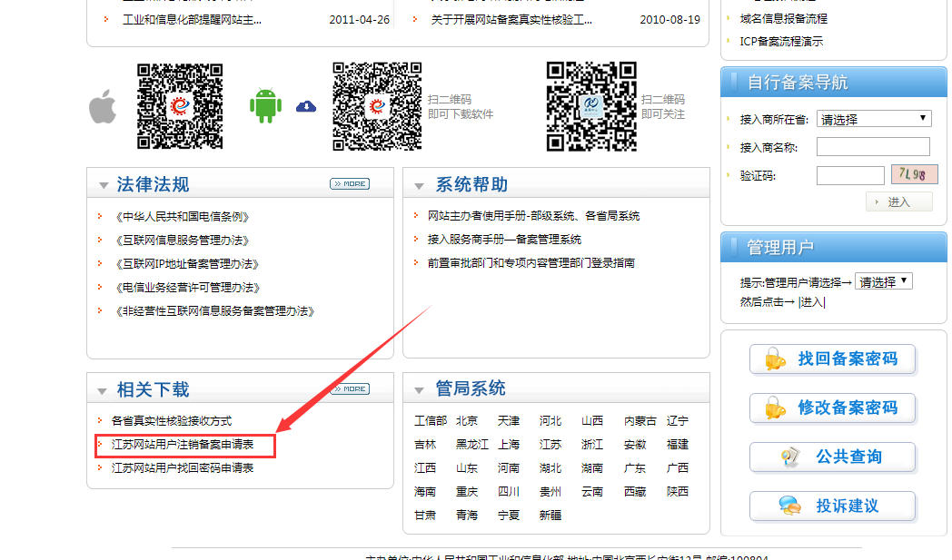Click the green Android robot icon
The width and height of the screenshot is (952, 560).
[265, 106]
